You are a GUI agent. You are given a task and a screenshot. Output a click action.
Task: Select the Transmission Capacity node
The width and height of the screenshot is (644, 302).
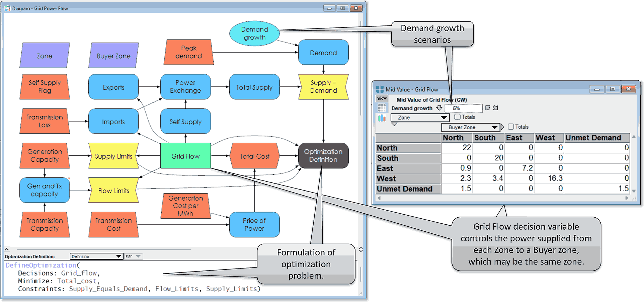[x=45, y=225]
